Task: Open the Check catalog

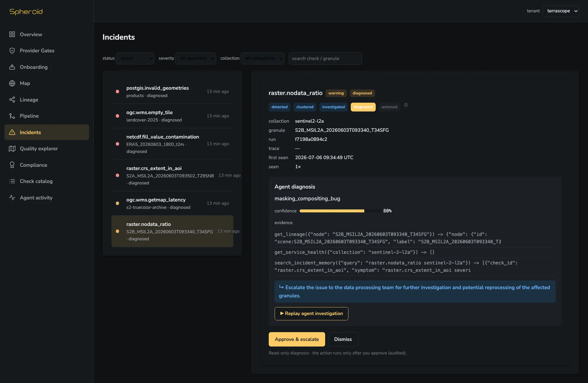Action: [x=47, y=181]
